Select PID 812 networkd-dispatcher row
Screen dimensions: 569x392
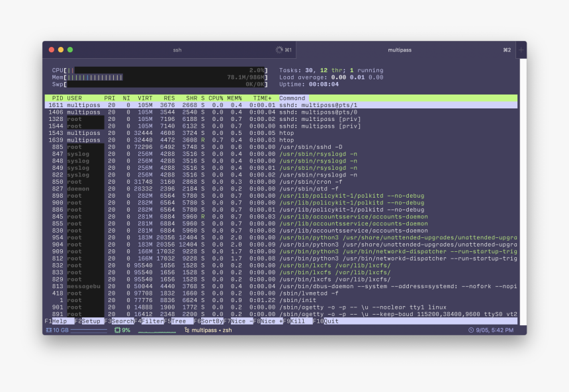[281, 258]
